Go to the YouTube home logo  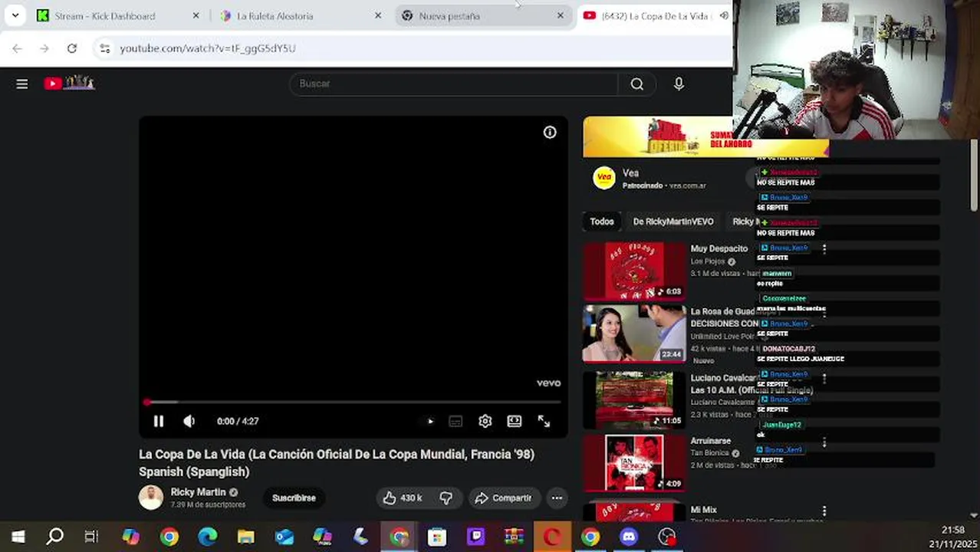coord(69,83)
